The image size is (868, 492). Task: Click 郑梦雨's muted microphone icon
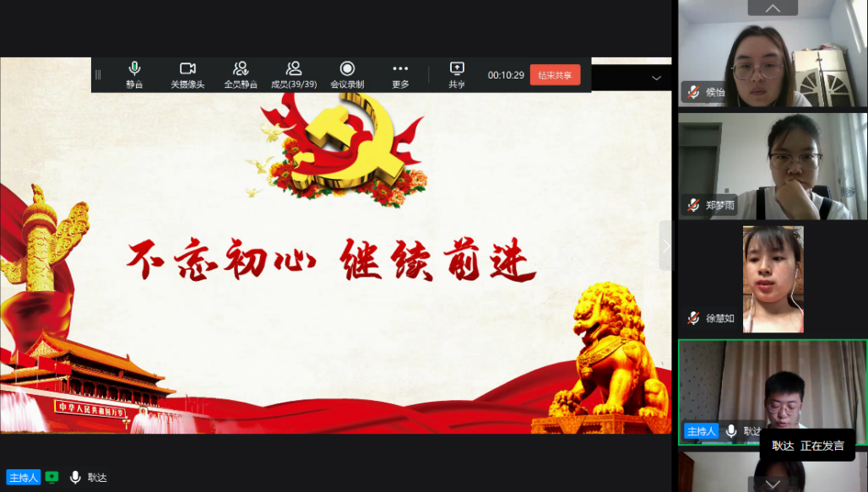693,205
